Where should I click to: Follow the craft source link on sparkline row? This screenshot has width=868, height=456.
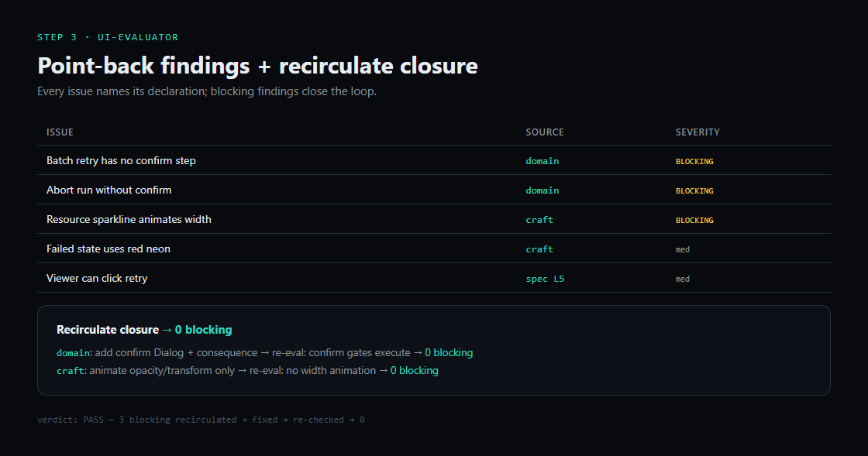(x=539, y=219)
